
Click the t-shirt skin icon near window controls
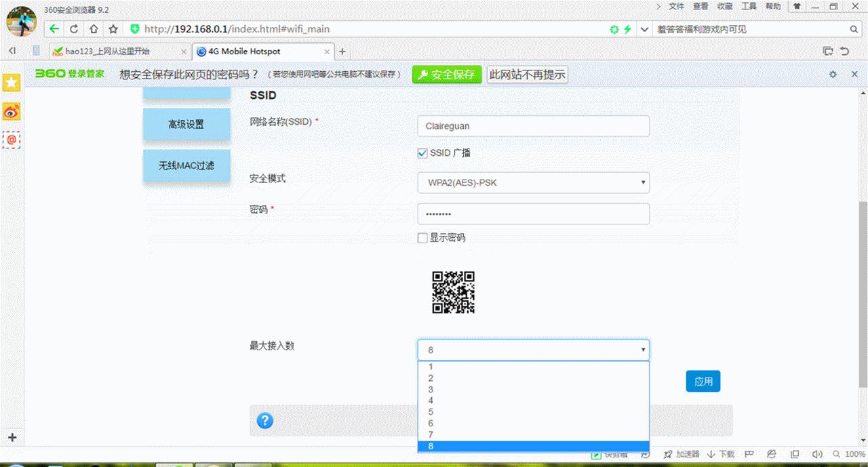pyautogui.click(x=797, y=6)
